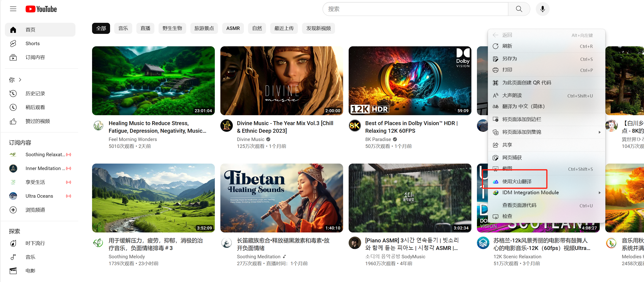
Task: Play the Tibetan Healing Sounds thumbnail
Action: click(x=282, y=198)
